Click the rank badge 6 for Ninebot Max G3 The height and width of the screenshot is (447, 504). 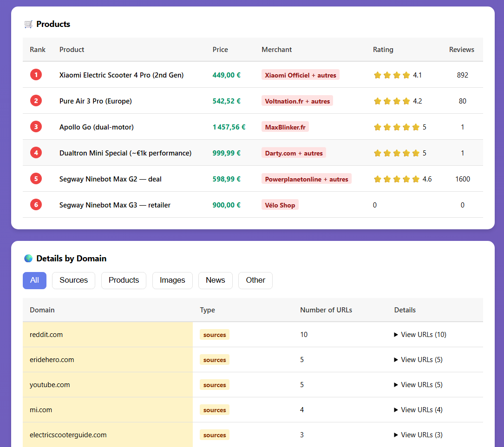click(36, 205)
